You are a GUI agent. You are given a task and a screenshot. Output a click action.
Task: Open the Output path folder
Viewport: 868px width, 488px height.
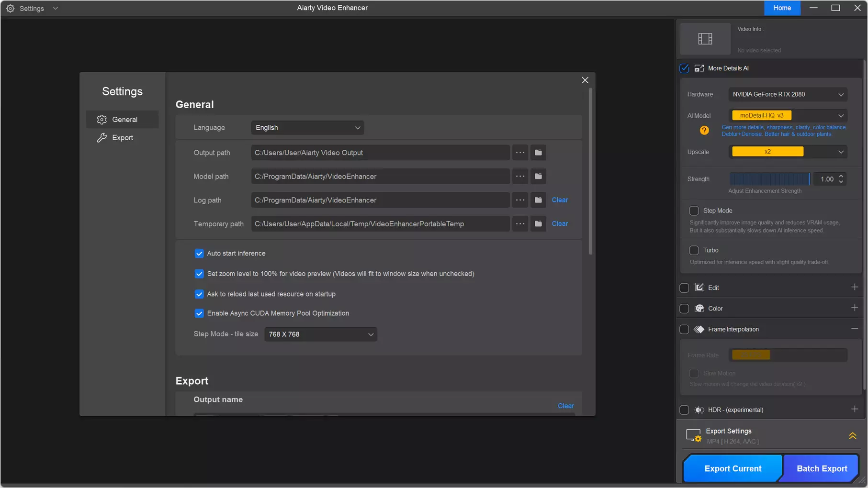tap(538, 153)
